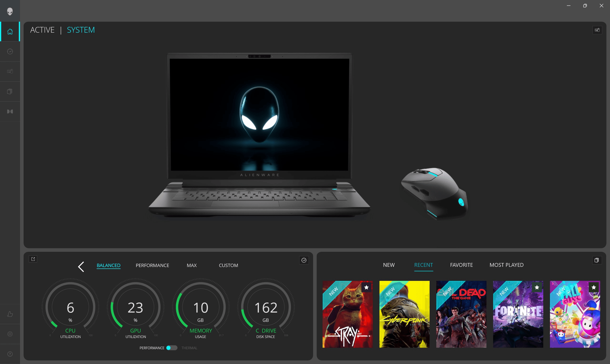The image size is (610, 364).
Task: Select the audio/speakers panel icon
Action: coord(10,111)
